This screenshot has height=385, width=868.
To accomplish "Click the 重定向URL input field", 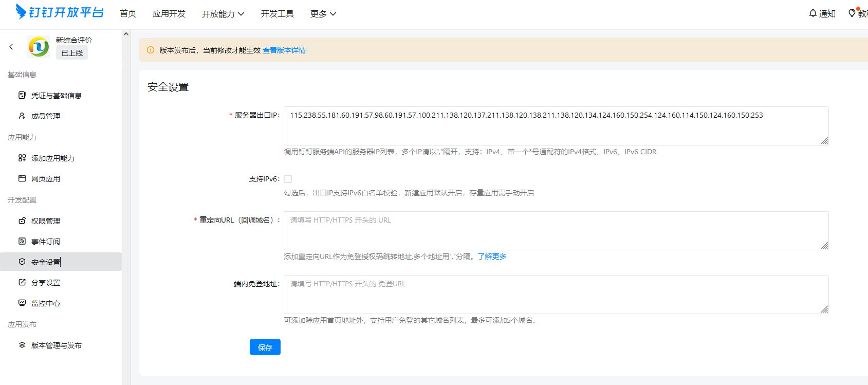I will pyautogui.click(x=555, y=230).
